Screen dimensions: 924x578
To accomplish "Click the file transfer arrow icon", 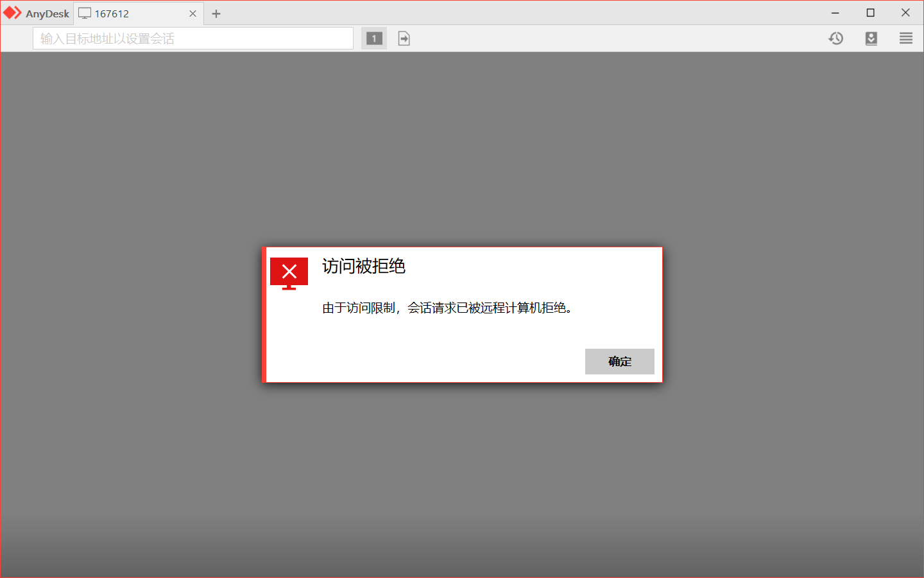I will tap(404, 39).
